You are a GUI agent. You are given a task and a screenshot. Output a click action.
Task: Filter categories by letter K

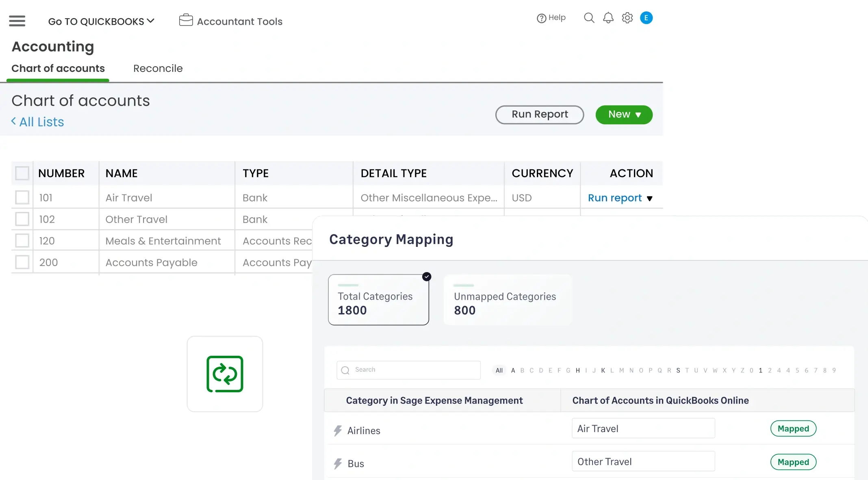point(603,370)
